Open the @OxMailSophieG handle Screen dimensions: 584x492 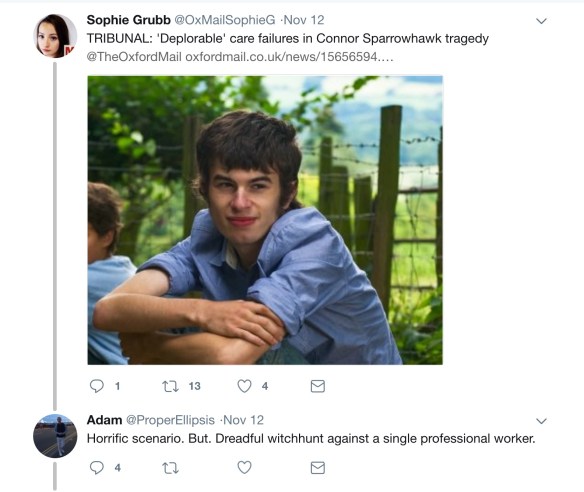point(225,20)
